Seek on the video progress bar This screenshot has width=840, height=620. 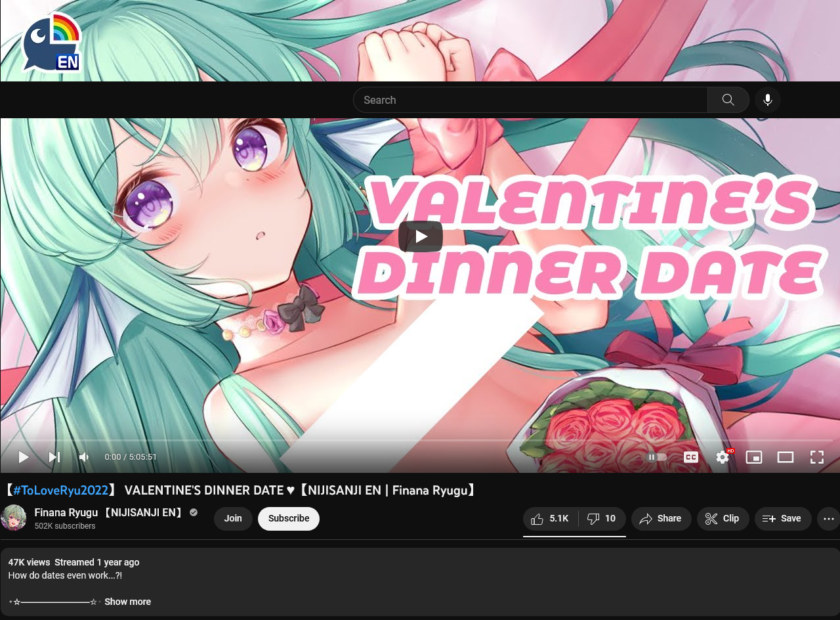pyautogui.click(x=420, y=440)
